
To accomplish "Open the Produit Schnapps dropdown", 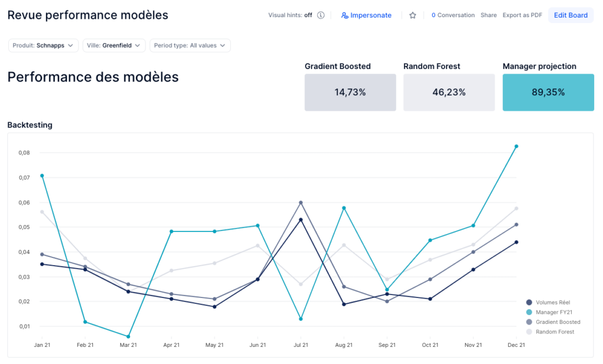I will click(44, 45).
